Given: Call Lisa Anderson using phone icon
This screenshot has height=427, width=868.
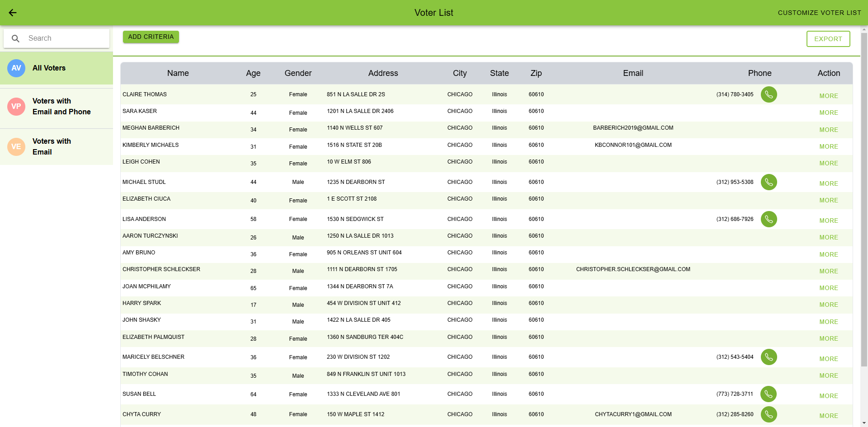Looking at the screenshot, I should pyautogui.click(x=769, y=219).
